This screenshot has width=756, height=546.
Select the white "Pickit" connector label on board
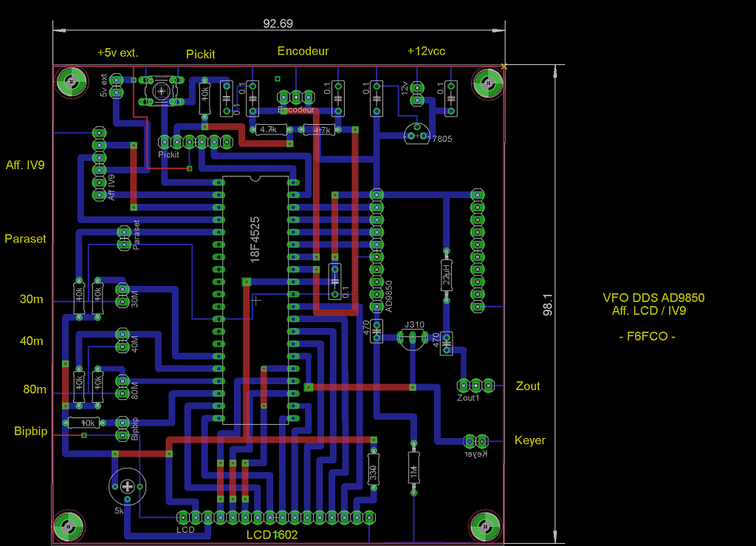pyautogui.click(x=169, y=154)
